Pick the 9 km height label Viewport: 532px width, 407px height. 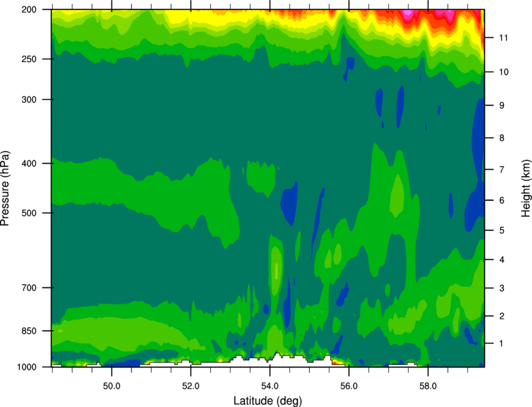pyautogui.click(x=502, y=105)
